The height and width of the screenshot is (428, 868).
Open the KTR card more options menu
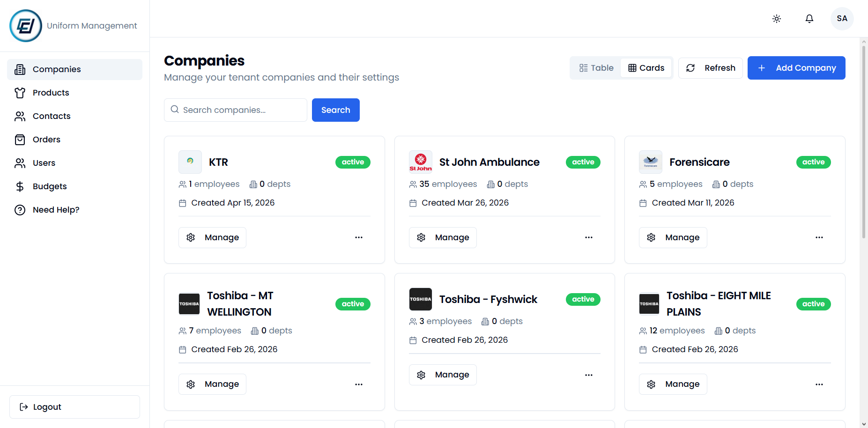point(359,237)
